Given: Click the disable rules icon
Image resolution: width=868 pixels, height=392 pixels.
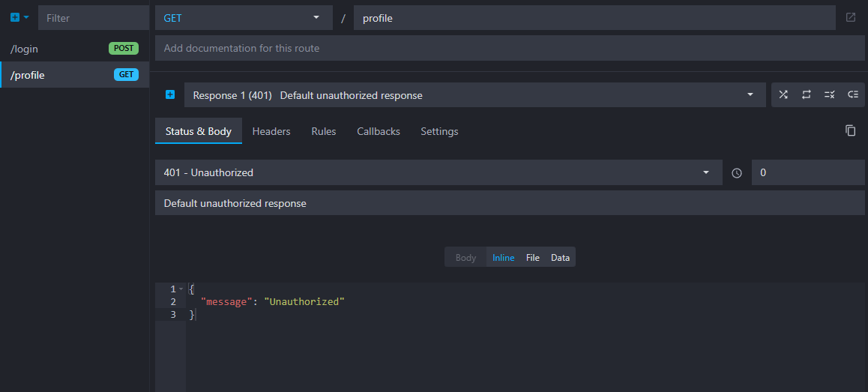Looking at the screenshot, I should (829, 95).
